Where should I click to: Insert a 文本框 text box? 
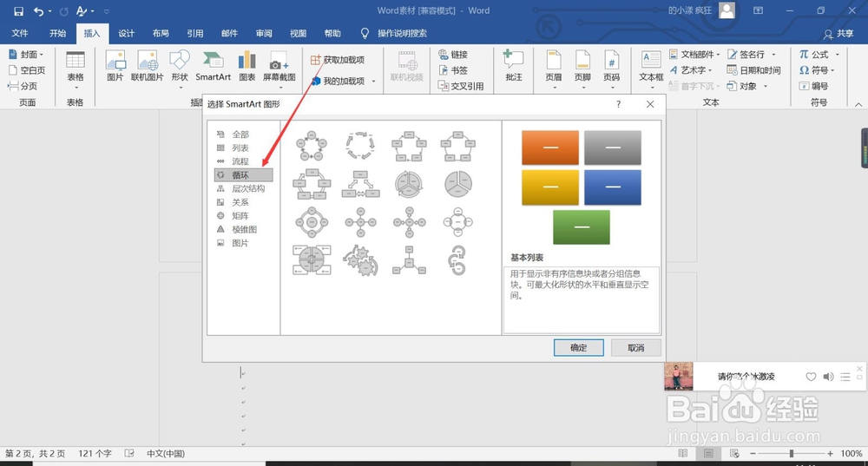tap(651, 69)
